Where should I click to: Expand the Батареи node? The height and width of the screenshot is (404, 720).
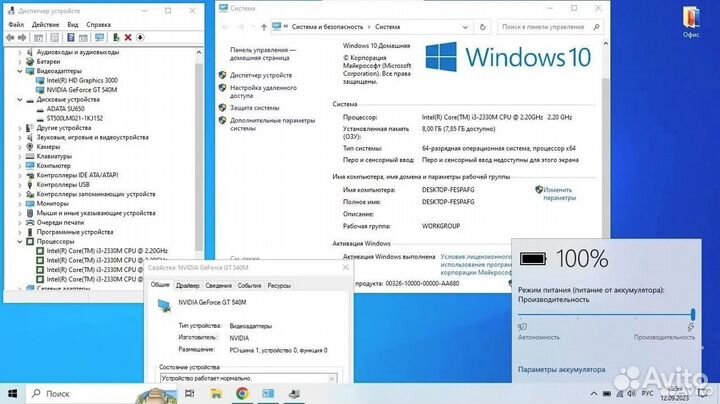coord(20,62)
